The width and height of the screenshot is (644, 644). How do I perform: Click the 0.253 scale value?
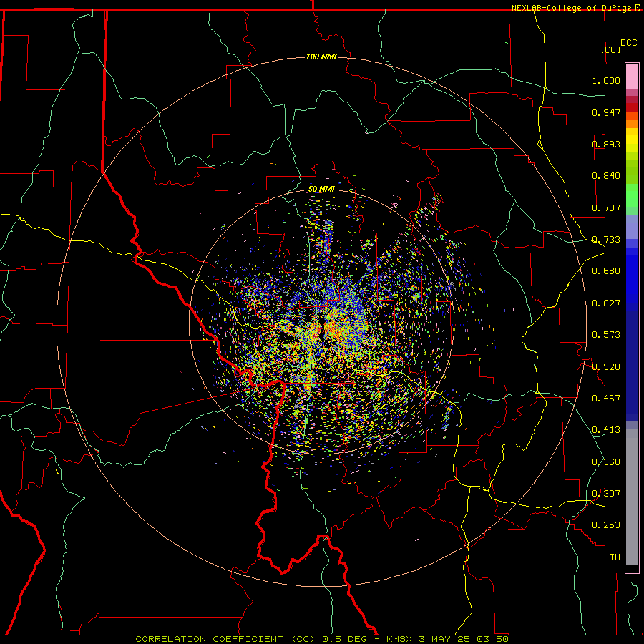(x=606, y=525)
